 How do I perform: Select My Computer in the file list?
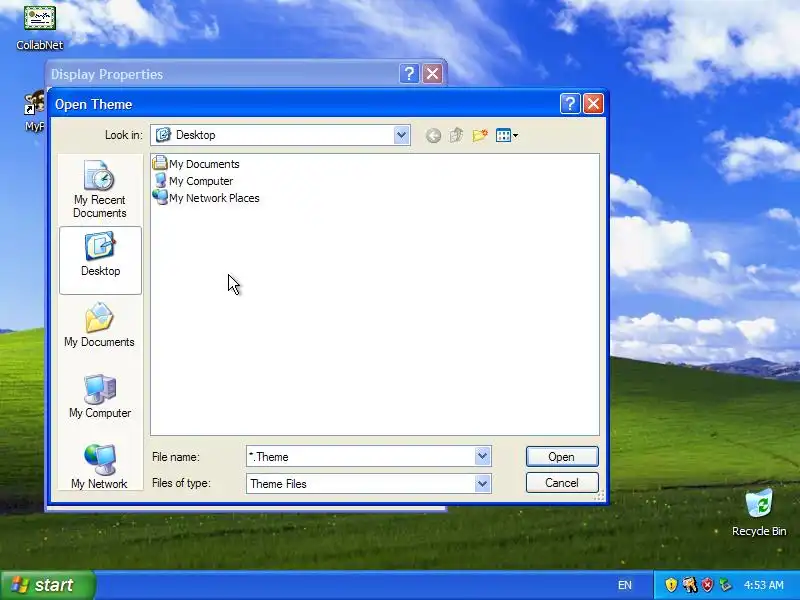193,181
